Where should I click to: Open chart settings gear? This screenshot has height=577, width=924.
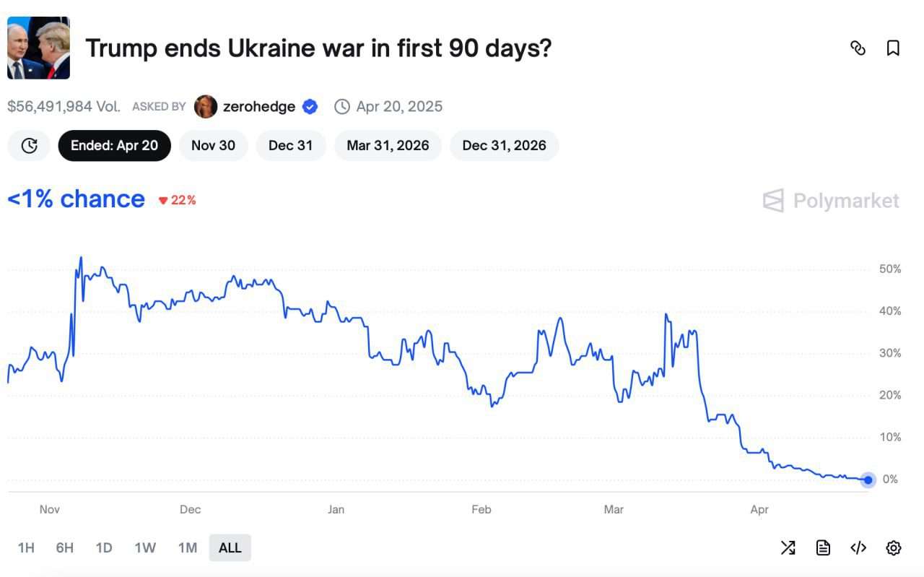[x=893, y=548]
